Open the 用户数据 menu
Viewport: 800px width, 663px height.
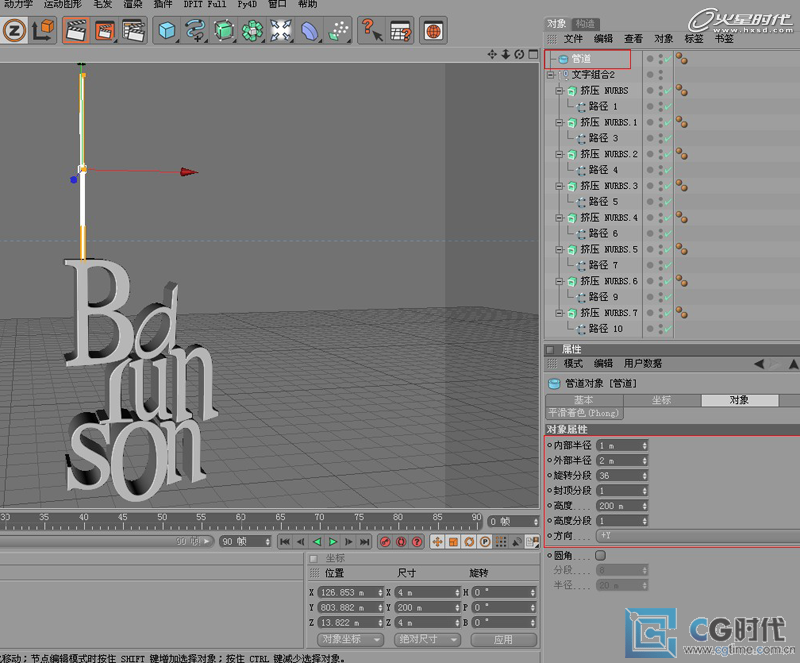pyautogui.click(x=642, y=363)
